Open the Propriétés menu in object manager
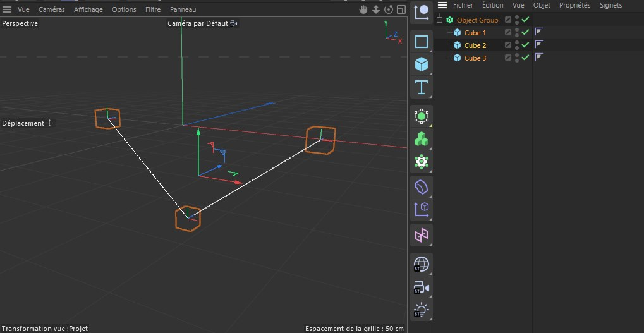The image size is (644, 333). click(574, 5)
